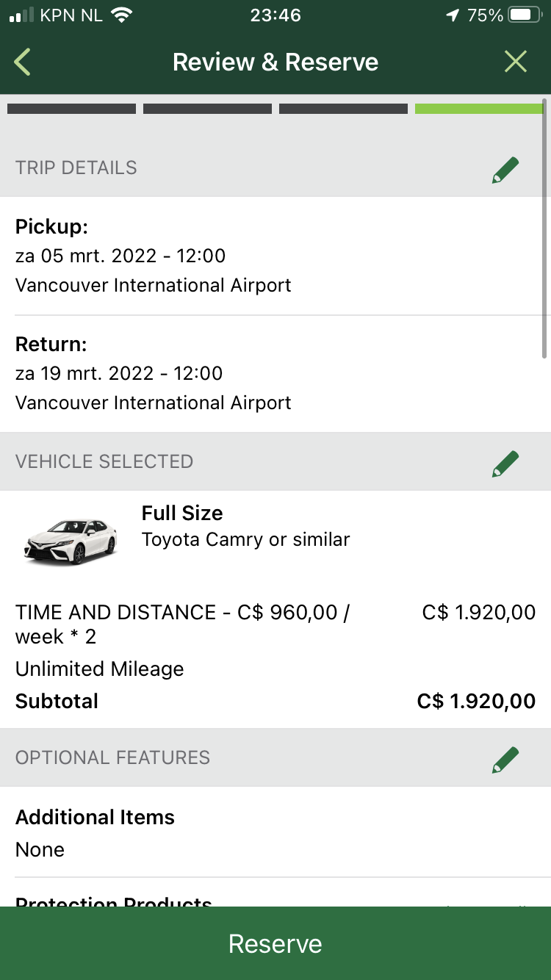This screenshot has height=980, width=551.
Task: Tap the Additional Items row
Action: point(275,832)
